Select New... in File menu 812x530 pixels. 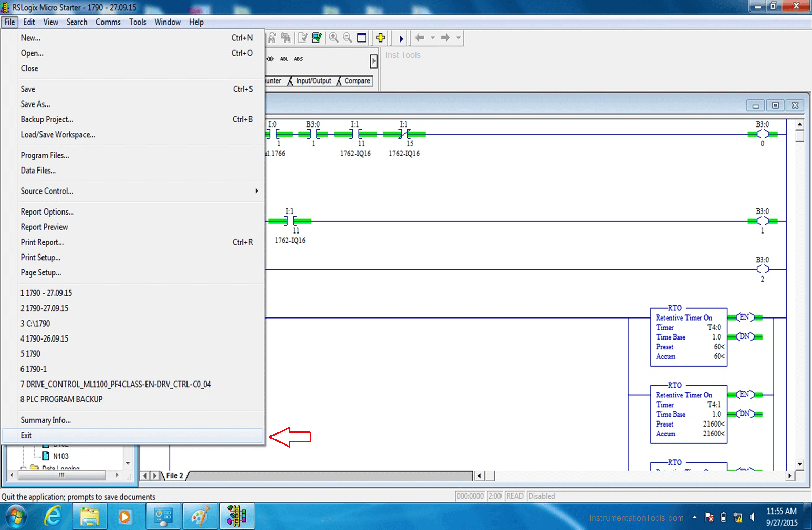[x=133, y=38]
